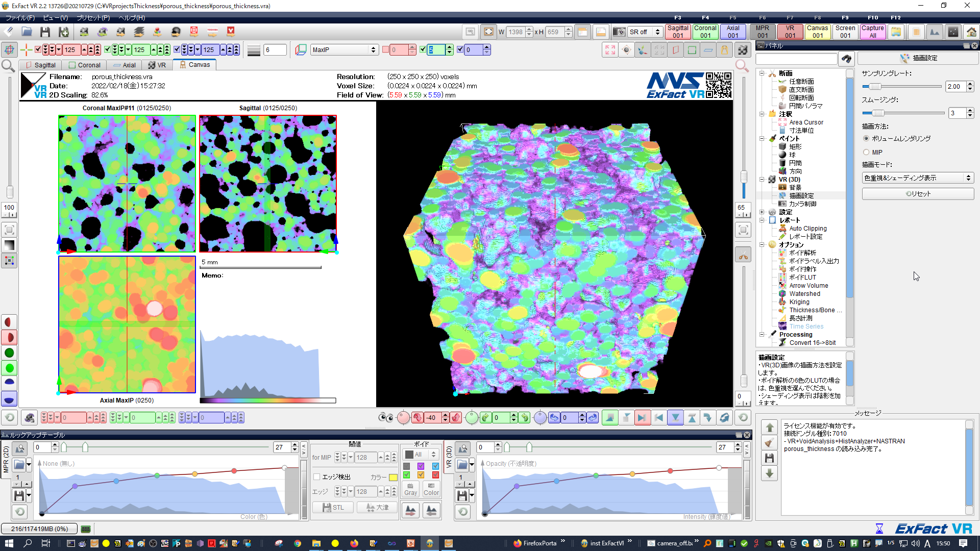Collapse the オプション tree node

click(x=762, y=244)
